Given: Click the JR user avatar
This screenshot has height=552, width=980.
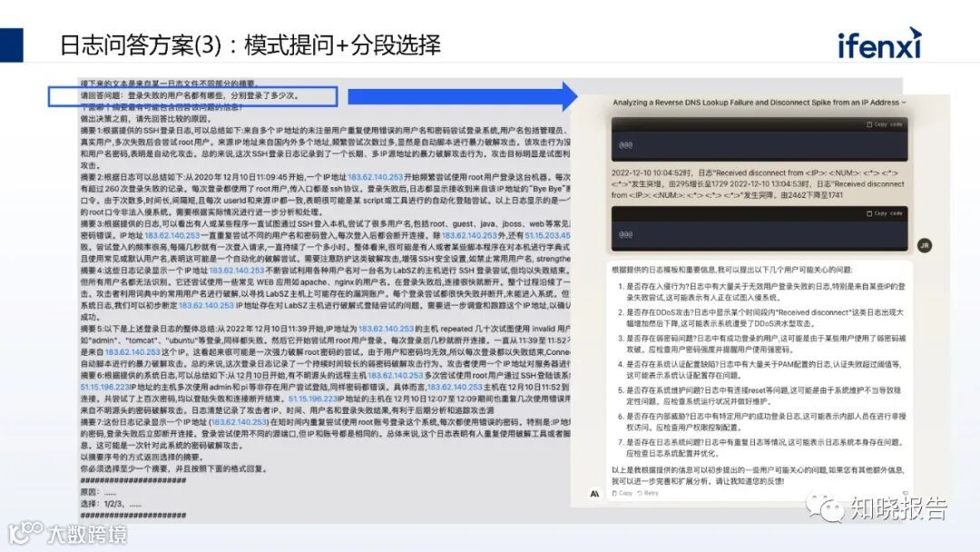Looking at the screenshot, I should 925,246.
